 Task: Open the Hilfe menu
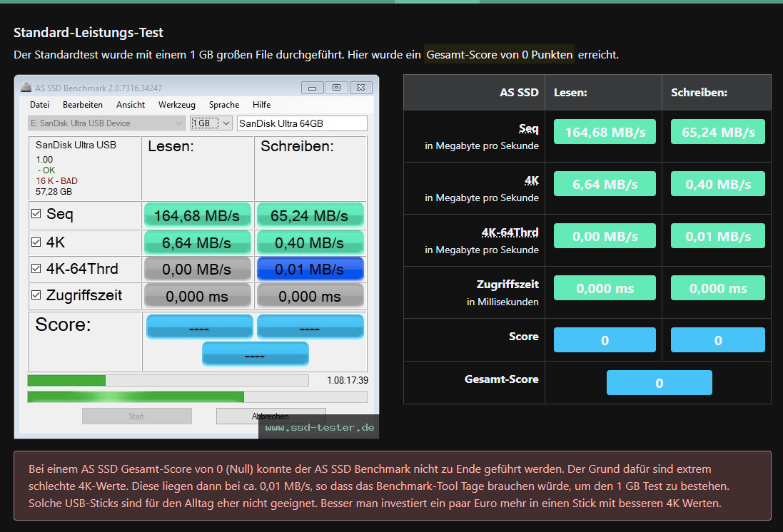coord(262,105)
